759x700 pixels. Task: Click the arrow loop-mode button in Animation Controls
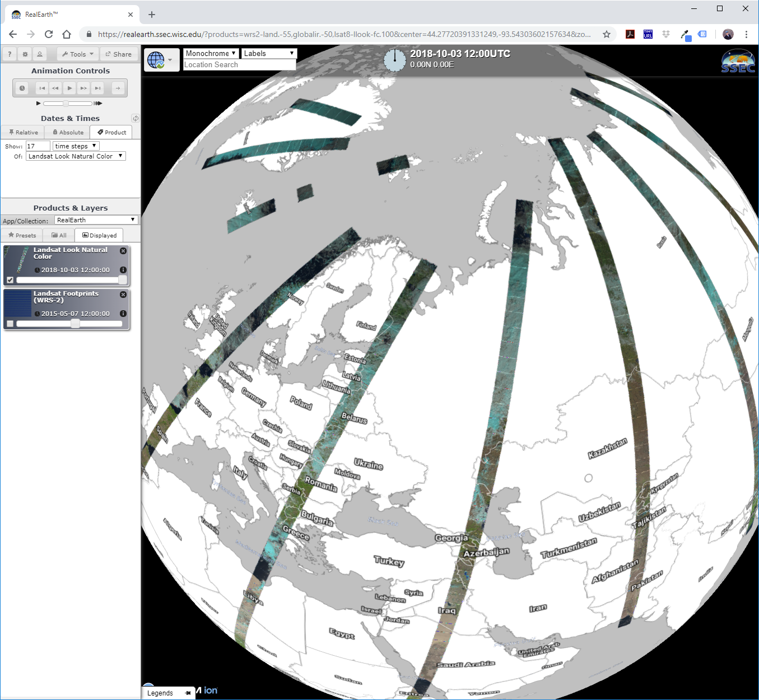coord(118,88)
